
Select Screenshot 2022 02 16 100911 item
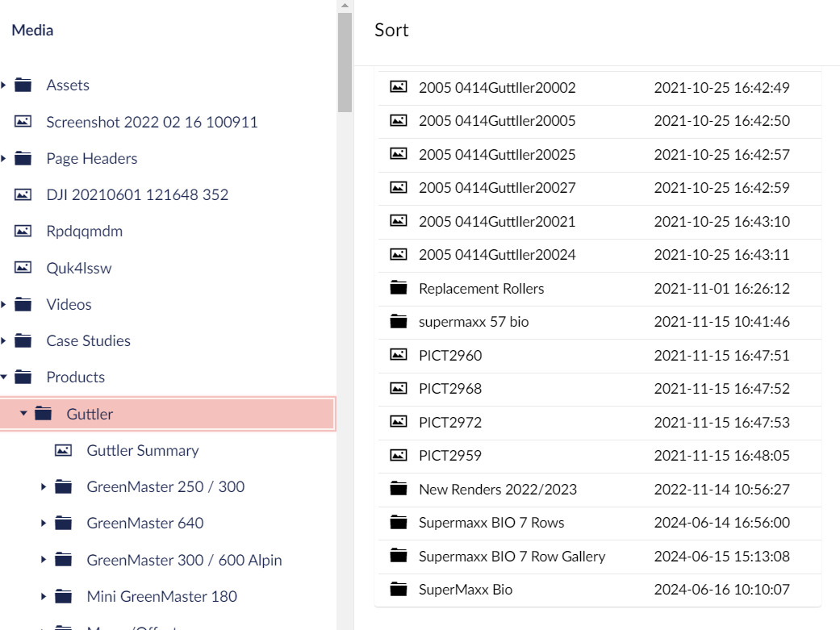point(152,122)
